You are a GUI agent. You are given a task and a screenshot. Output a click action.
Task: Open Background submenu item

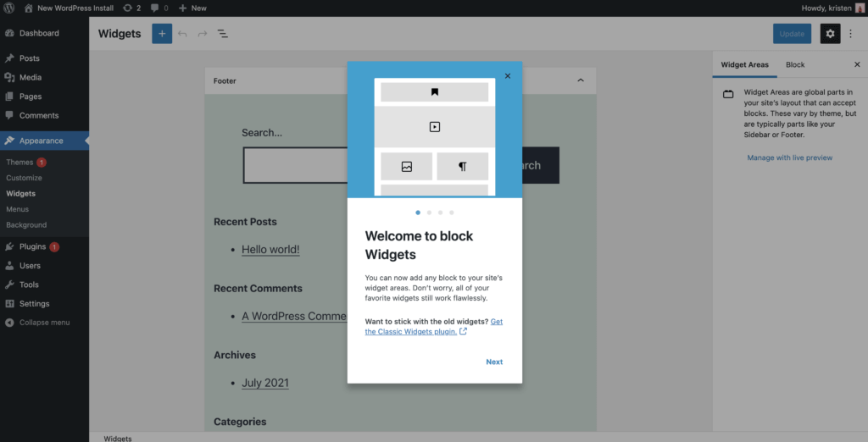[x=26, y=225]
